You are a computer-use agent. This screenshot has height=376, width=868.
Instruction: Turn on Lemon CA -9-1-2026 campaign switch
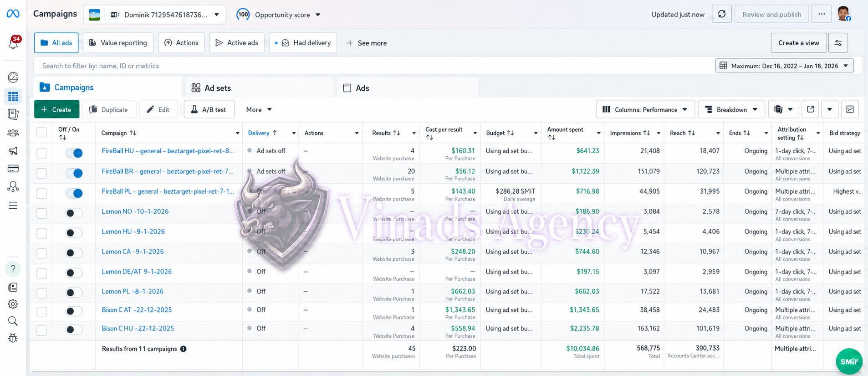pos(74,253)
